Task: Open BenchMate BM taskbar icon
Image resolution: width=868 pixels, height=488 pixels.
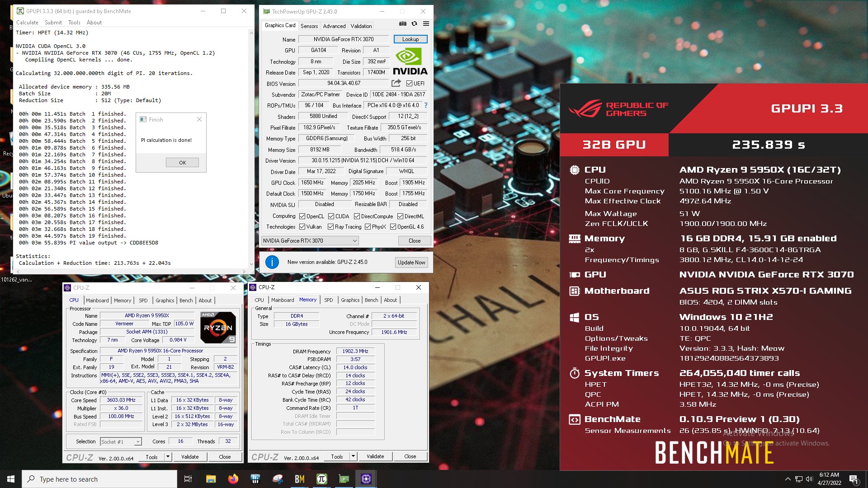Action: click(299, 479)
